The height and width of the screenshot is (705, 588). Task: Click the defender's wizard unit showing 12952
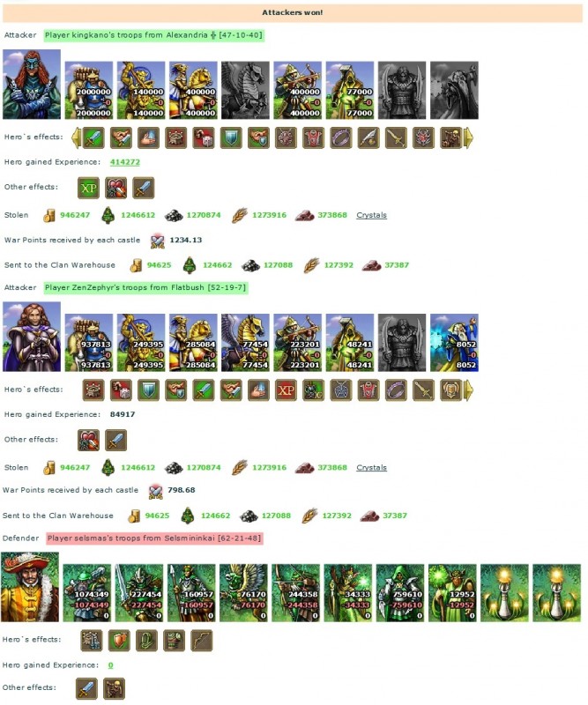(452, 593)
